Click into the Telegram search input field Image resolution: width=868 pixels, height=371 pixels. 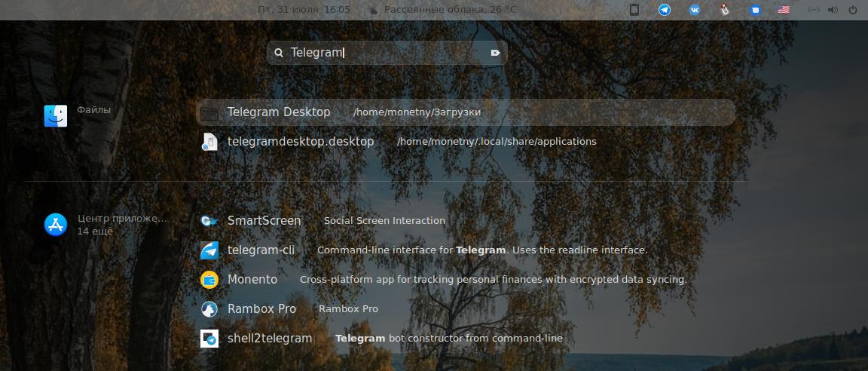pos(384,53)
